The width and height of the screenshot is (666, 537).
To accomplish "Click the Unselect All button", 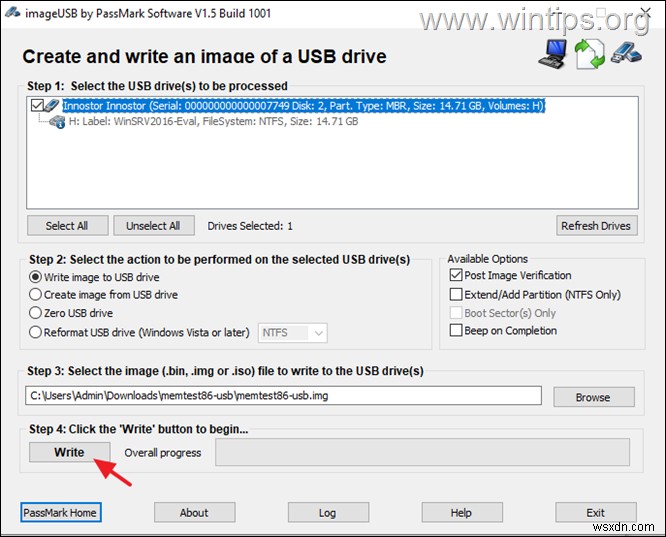I will (x=154, y=226).
